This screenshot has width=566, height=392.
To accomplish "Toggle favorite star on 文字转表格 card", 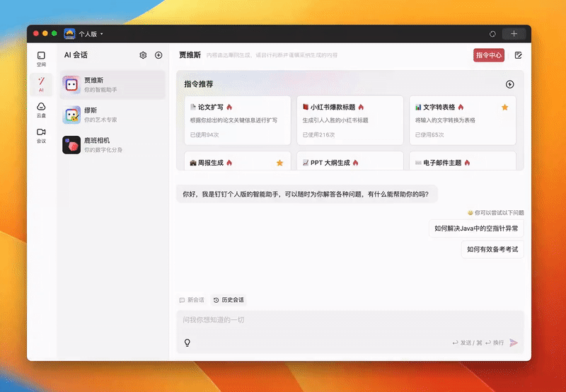I will point(504,107).
